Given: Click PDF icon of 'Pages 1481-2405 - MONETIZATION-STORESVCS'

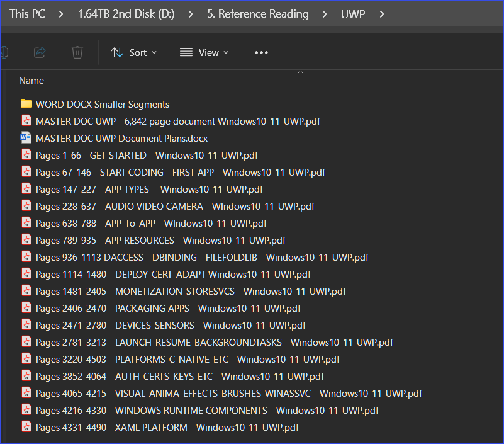Looking at the screenshot, I should tap(26, 290).
